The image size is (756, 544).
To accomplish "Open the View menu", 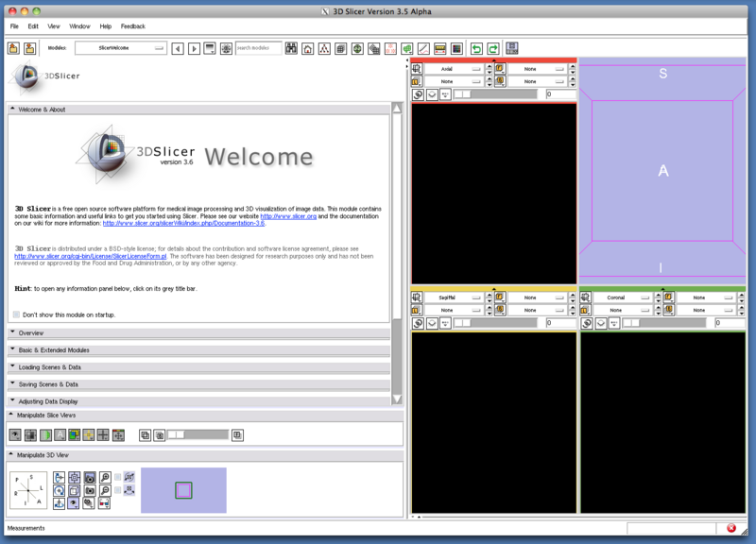I will point(53,26).
